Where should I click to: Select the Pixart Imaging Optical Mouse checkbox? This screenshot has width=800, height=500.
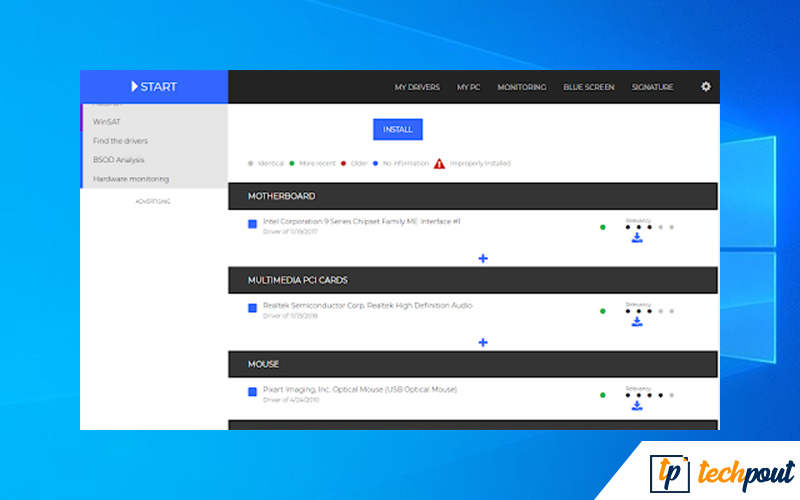click(x=253, y=392)
